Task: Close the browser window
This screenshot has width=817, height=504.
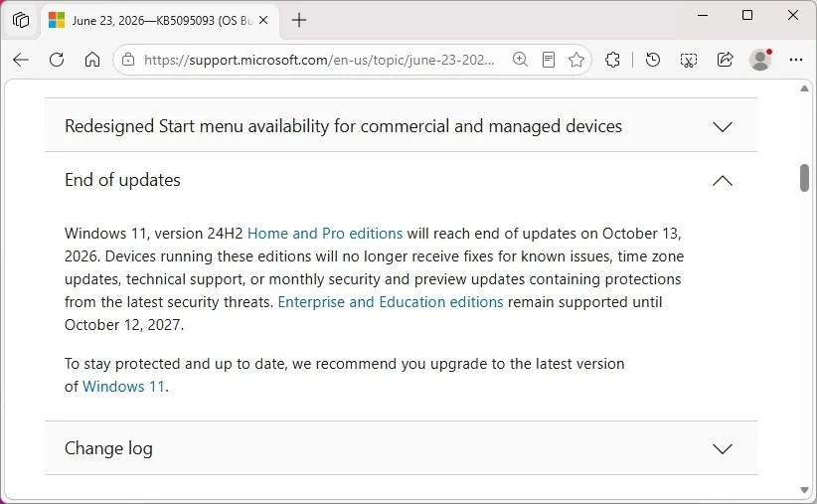Action: pos(792,16)
